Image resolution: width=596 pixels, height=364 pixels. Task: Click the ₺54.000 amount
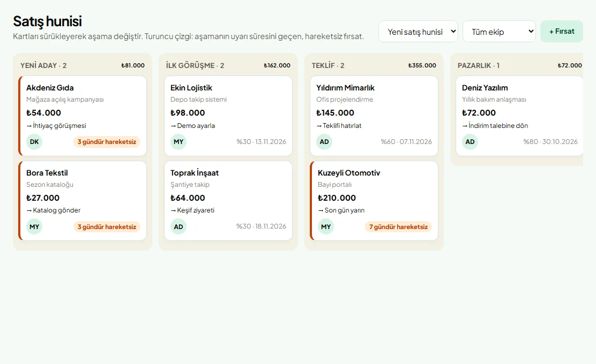[x=43, y=113]
